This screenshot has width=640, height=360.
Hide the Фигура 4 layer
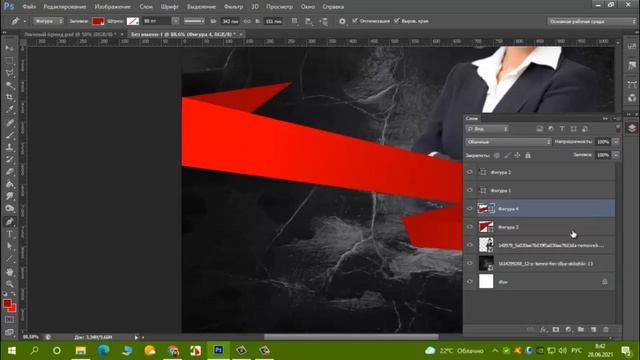point(470,209)
